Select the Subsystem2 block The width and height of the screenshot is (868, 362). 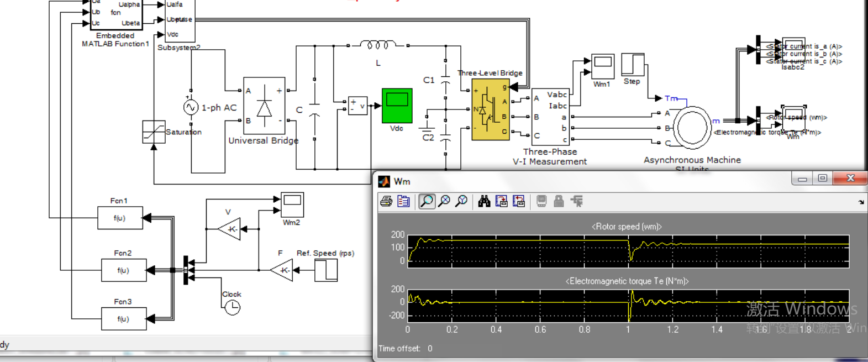tap(180, 20)
